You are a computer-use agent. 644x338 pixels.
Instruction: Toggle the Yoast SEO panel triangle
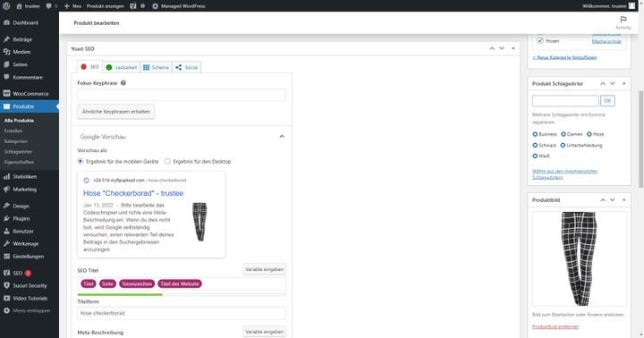(x=513, y=48)
